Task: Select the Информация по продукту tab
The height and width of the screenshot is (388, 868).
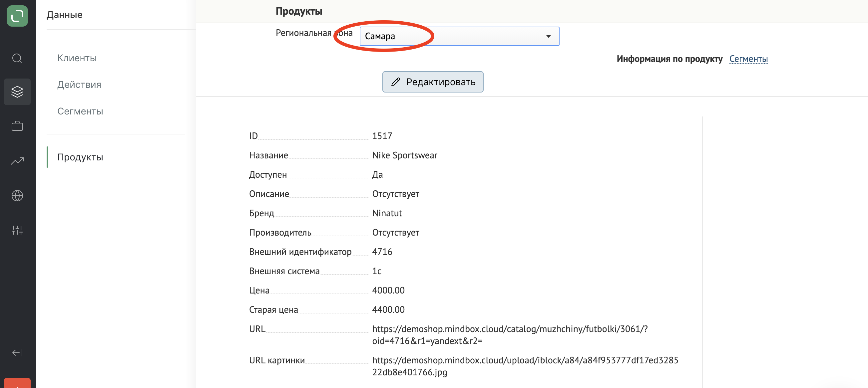Action: tap(669, 59)
